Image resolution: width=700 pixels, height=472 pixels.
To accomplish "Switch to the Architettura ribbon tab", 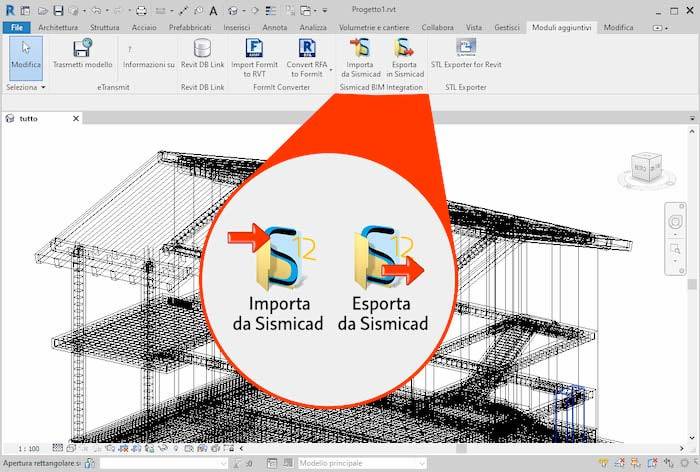I will (58, 28).
